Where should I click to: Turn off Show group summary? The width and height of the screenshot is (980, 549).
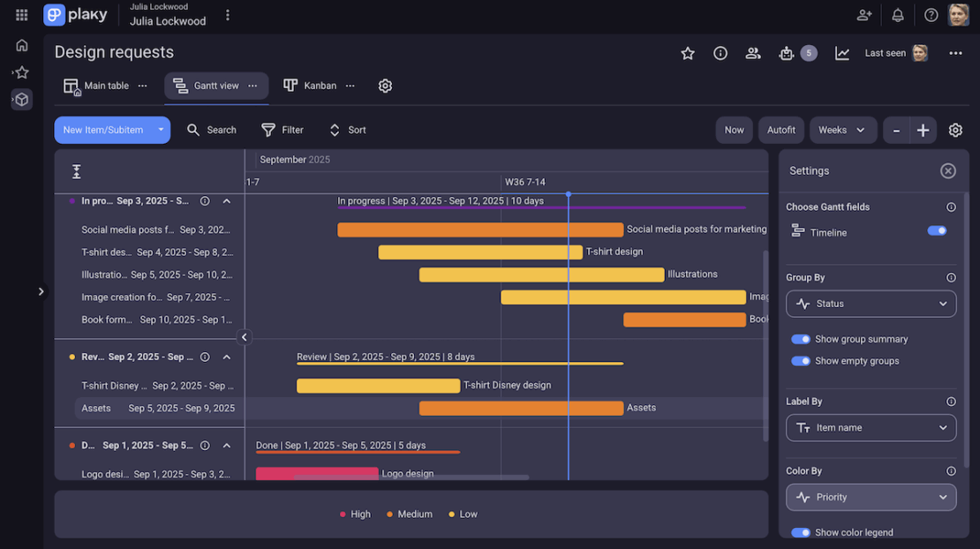[x=800, y=339]
